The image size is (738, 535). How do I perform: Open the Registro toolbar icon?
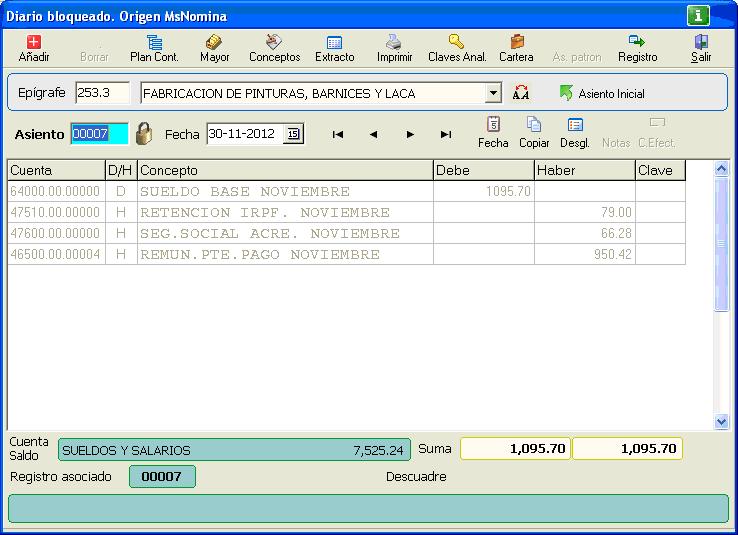click(637, 41)
